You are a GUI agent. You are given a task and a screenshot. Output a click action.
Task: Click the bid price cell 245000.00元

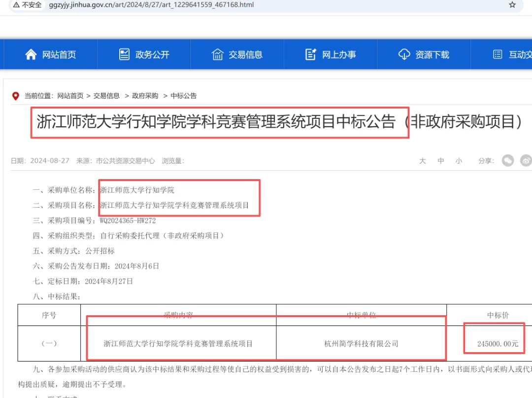click(x=498, y=344)
